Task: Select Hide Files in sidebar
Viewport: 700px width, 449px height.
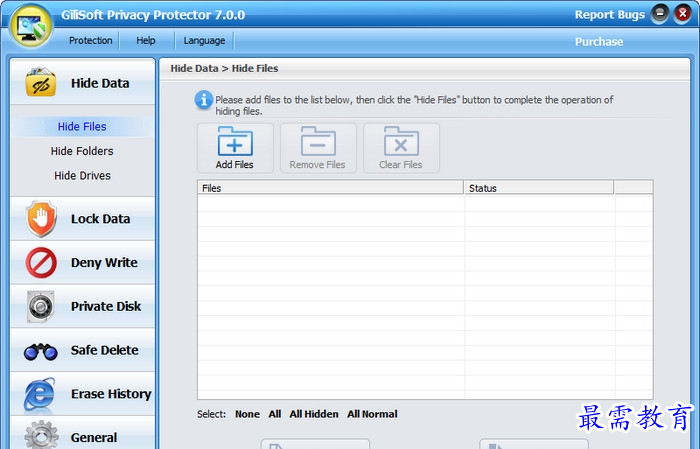Action: pyautogui.click(x=82, y=127)
